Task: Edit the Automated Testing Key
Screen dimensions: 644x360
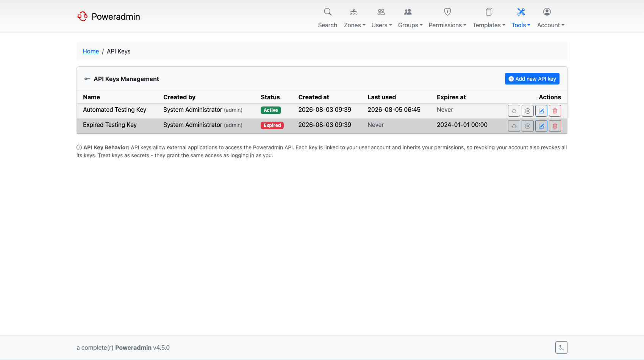Action: tap(541, 111)
